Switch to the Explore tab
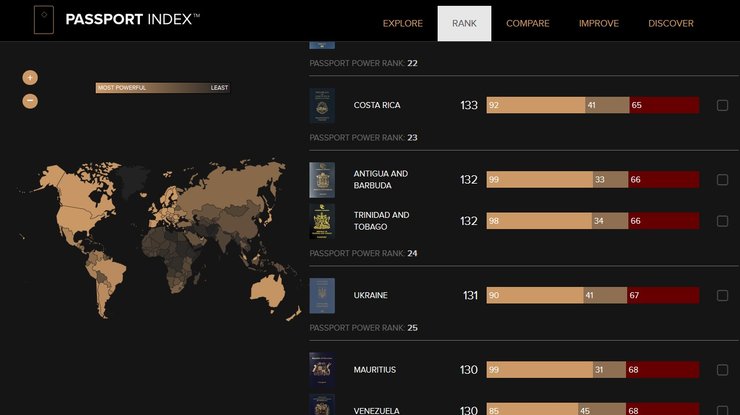The image size is (740, 415). 403,23
